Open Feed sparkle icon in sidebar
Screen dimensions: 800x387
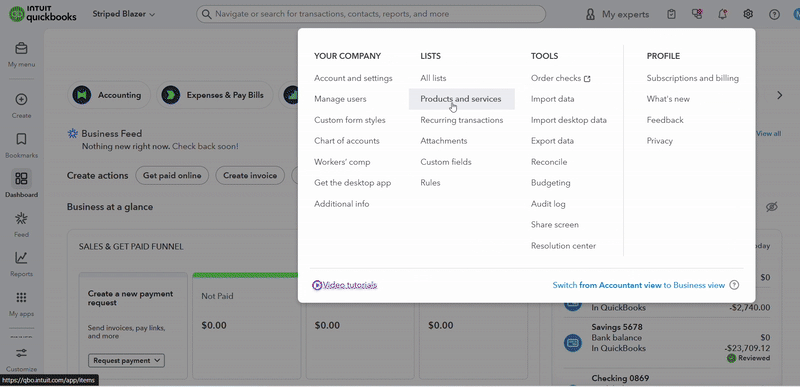click(21, 219)
